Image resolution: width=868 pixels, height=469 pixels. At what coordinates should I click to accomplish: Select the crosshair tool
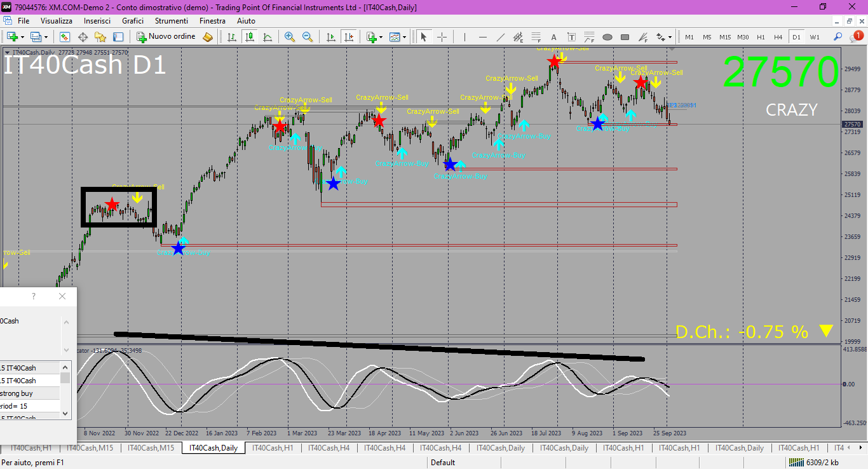point(442,37)
